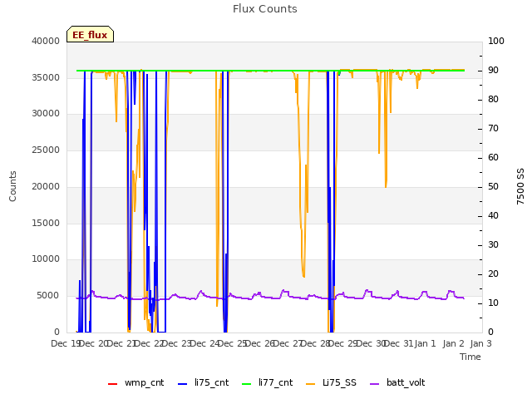The width and height of the screenshot is (532, 399).
Task: Click the 80 right axis tick label
Action: coord(493,100)
